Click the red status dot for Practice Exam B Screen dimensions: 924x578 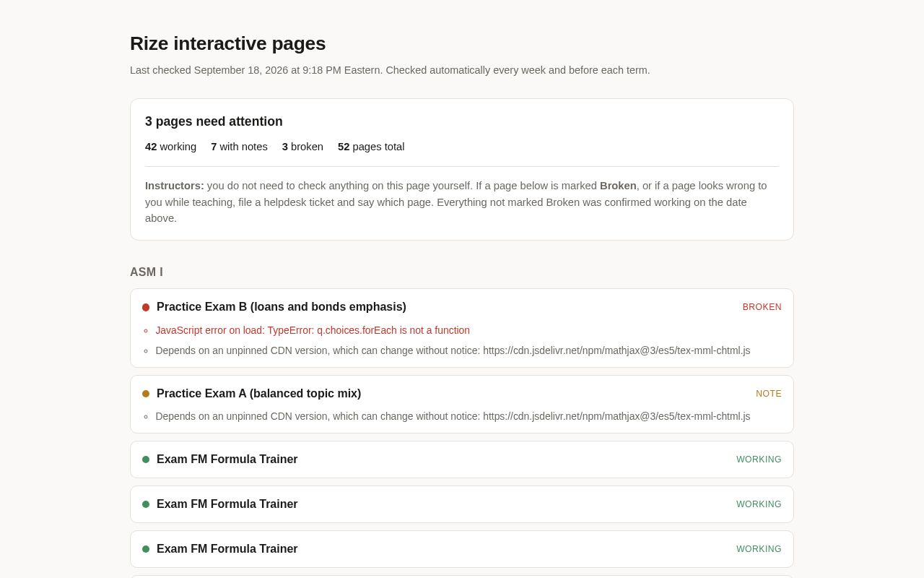pos(146,307)
